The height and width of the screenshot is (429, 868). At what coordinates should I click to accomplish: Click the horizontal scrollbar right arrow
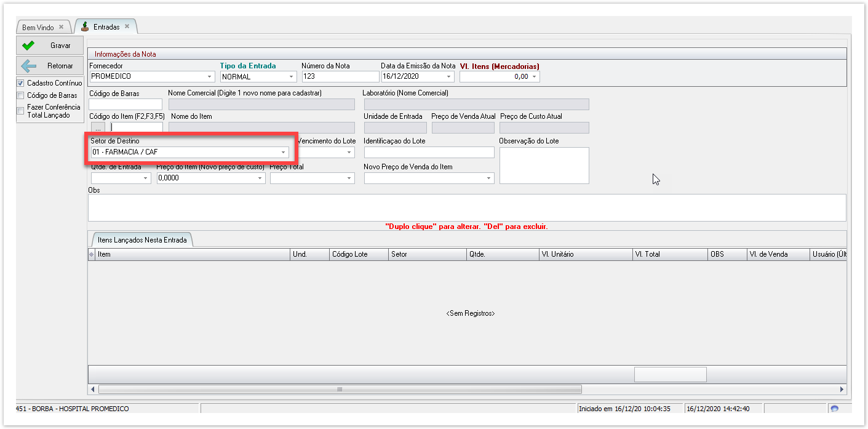[842, 389]
